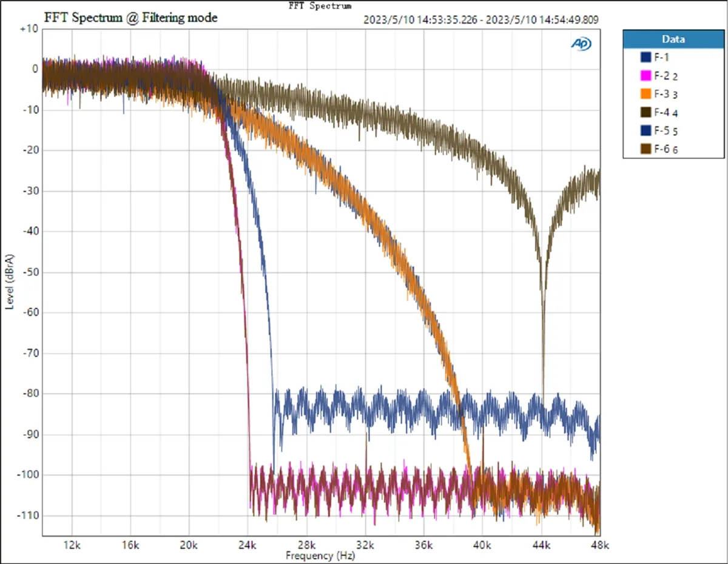Click the AP logo icon on graph
This screenshot has width=728, height=564.
coord(581,43)
